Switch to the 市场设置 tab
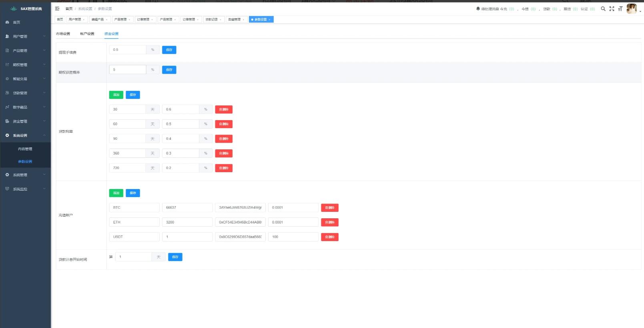The height and width of the screenshot is (328, 644). 63,34
